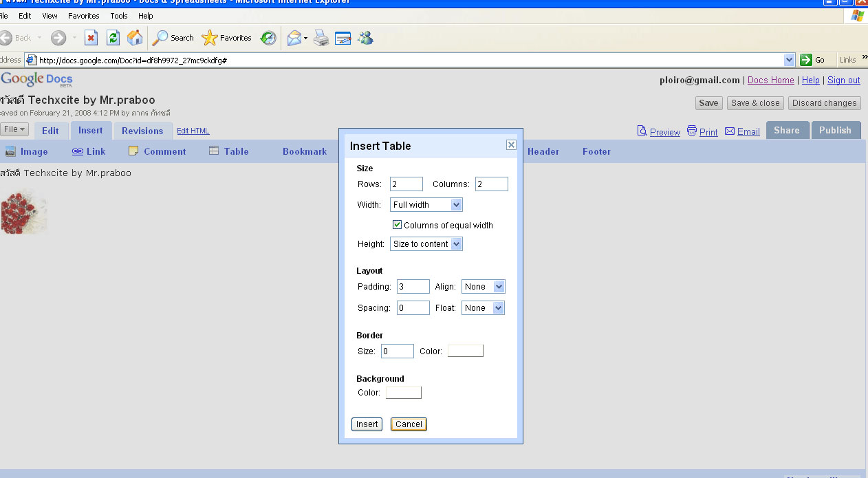Viewport: 868px width, 478px height.
Task: Open the browser Favorites menu
Action: [x=84, y=16]
